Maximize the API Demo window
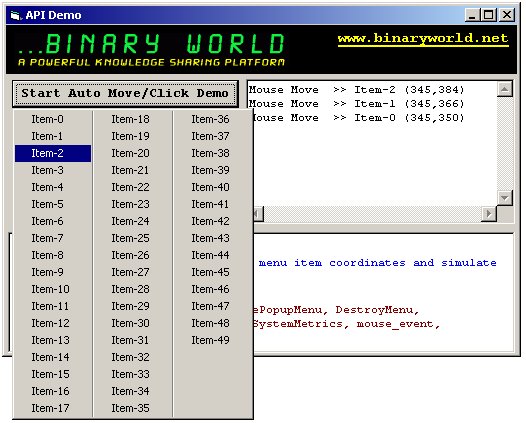Screen dimensions: 526x423 click(x=489, y=15)
